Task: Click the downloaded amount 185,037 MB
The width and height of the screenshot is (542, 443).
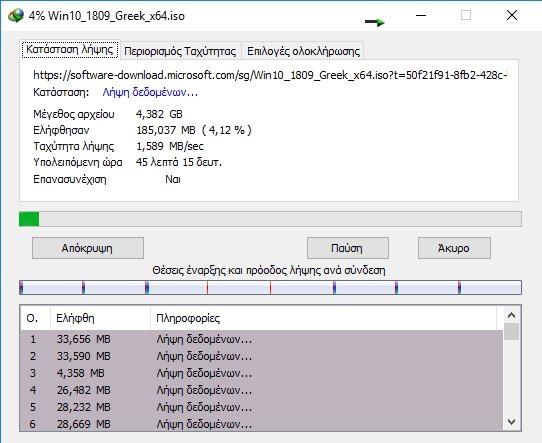Action: [166, 130]
